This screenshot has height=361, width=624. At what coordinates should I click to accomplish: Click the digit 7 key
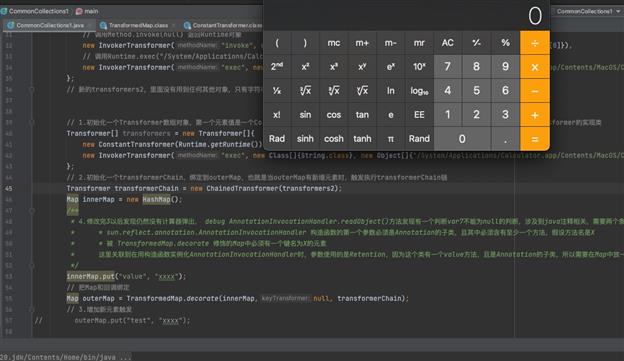[x=448, y=66]
